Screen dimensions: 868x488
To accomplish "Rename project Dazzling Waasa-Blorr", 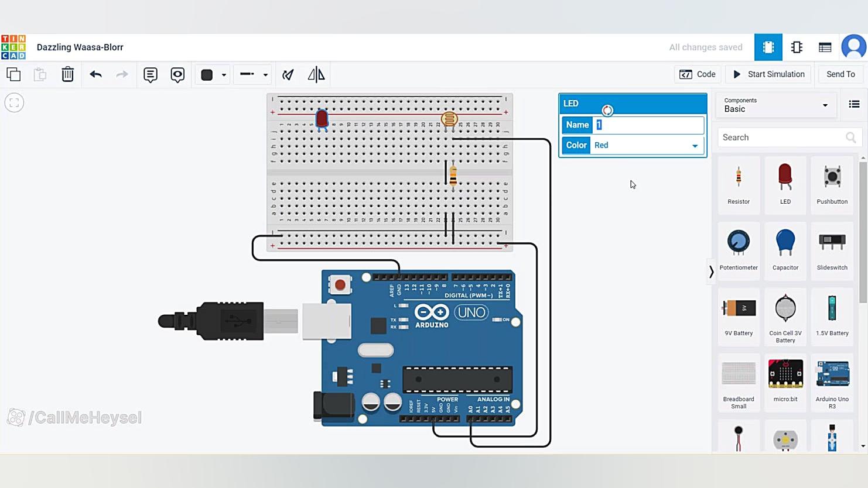I will pos(80,47).
